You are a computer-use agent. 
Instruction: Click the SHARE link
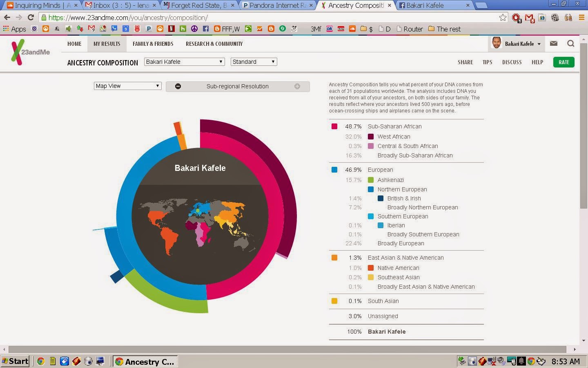[x=465, y=62]
